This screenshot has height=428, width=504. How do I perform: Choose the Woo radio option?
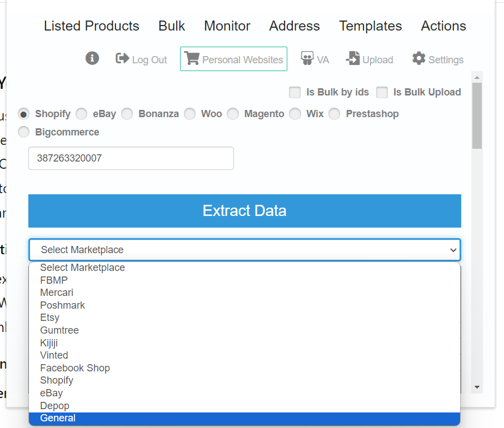[x=189, y=114]
